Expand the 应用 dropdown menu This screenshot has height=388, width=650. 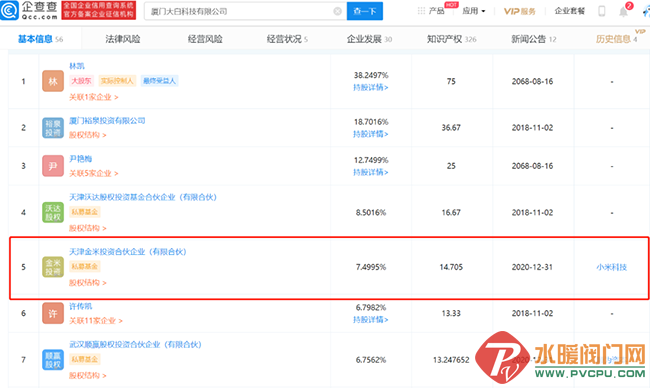coord(474,11)
